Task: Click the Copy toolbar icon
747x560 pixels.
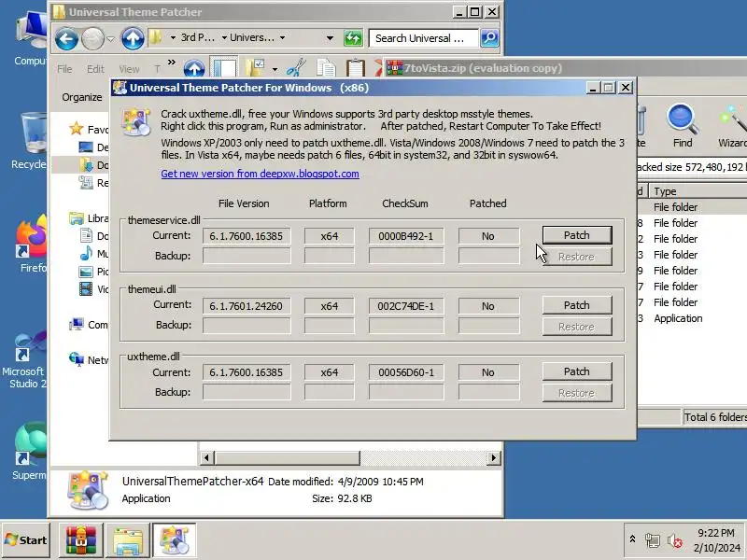Action: point(326,68)
